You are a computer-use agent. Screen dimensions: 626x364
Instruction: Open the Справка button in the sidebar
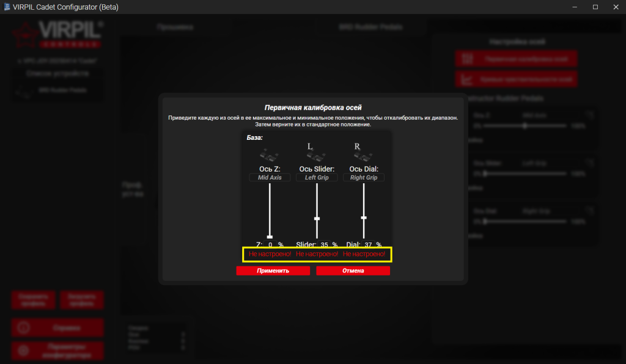(58, 328)
